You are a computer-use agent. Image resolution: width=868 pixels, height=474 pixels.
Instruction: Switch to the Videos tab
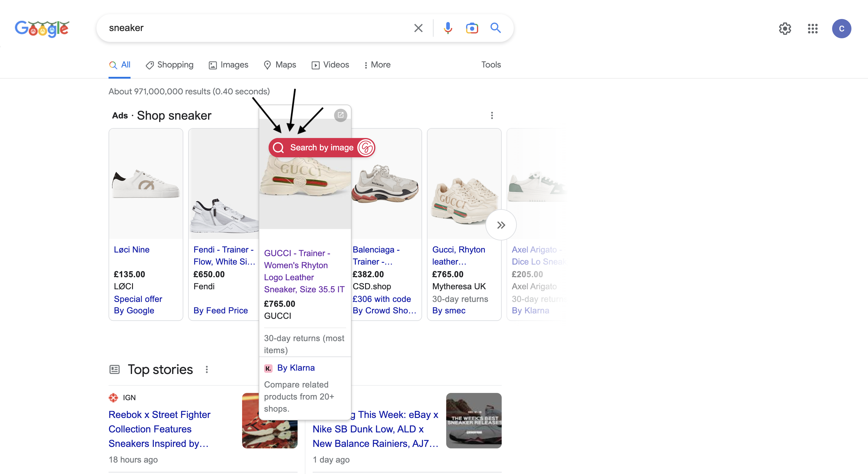point(330,65)
